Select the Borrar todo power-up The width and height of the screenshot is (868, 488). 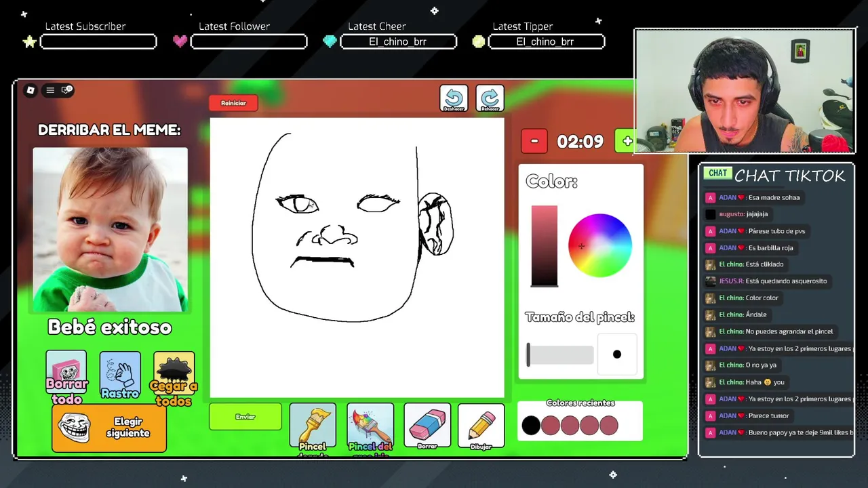(x=66, y=378)
